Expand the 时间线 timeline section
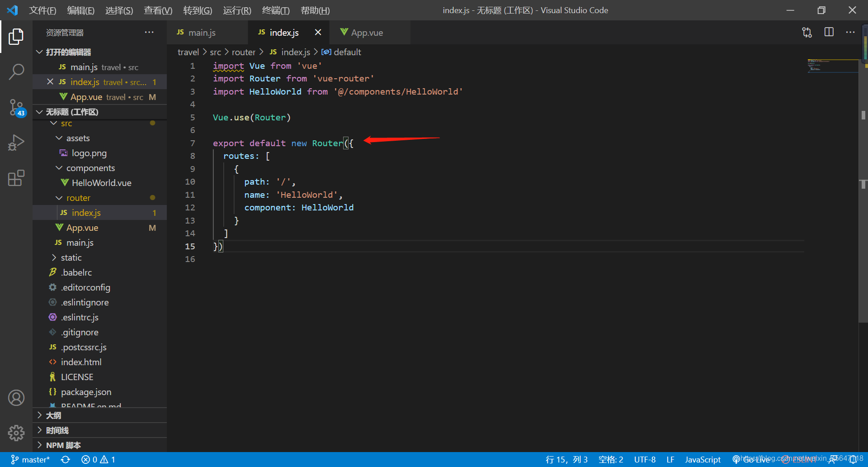Viewport: 868px width, 467px height. [x=99, y=430]
